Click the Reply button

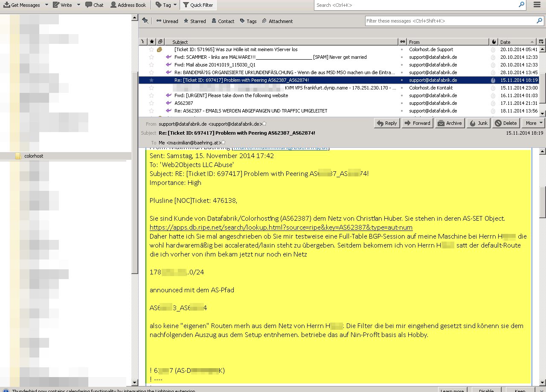387,123
